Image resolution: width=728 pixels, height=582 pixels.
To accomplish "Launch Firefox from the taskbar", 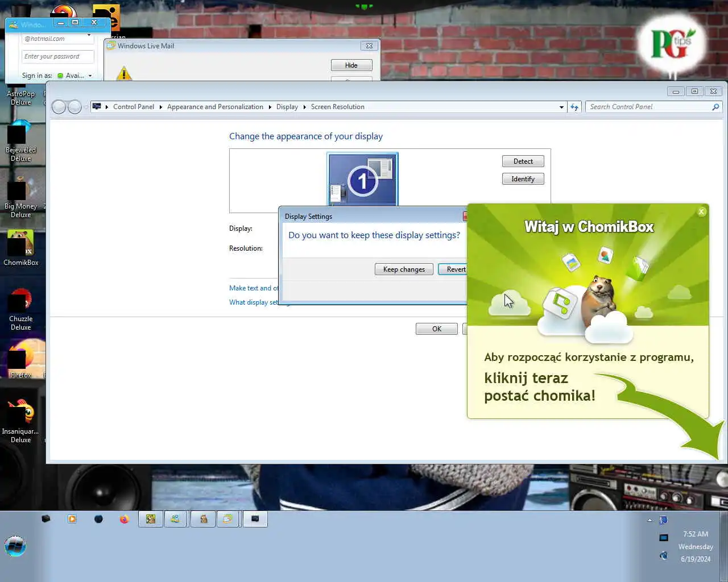I will coord(124,519).
